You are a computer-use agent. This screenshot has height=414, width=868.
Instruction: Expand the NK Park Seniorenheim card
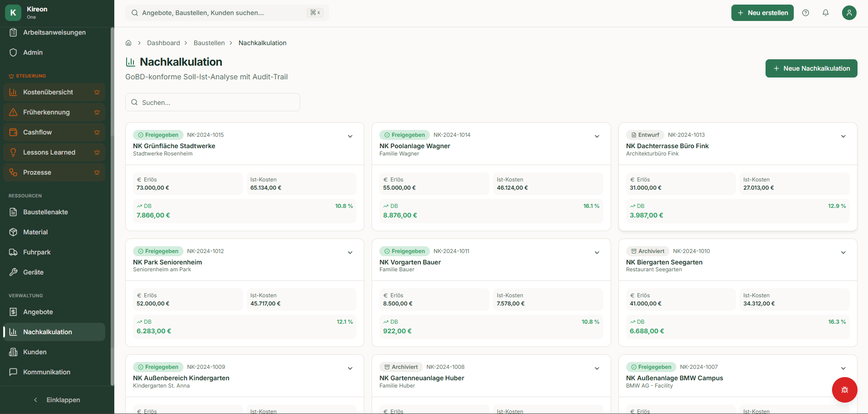click(x=350, y=253)
